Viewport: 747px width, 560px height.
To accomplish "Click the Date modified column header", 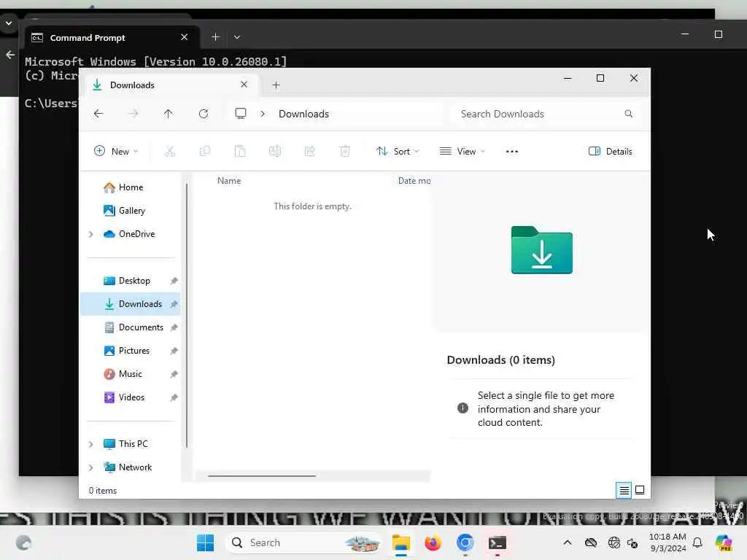I will click(414, 181).
